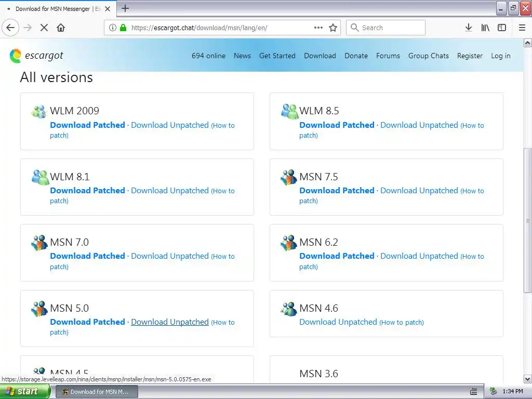The image size is (532, 399).
Task: Click the browser Search input field
Action: [385, 28]
